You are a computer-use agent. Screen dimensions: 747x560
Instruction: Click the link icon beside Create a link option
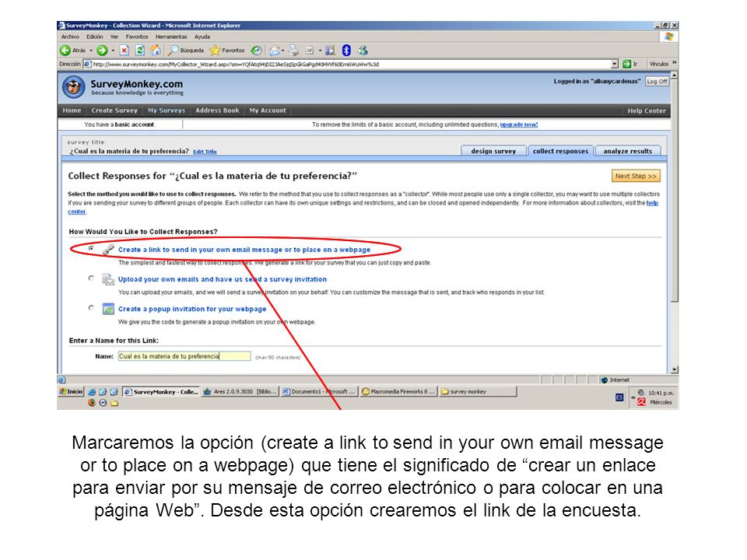pyautogui.click(x=108, y=249)
